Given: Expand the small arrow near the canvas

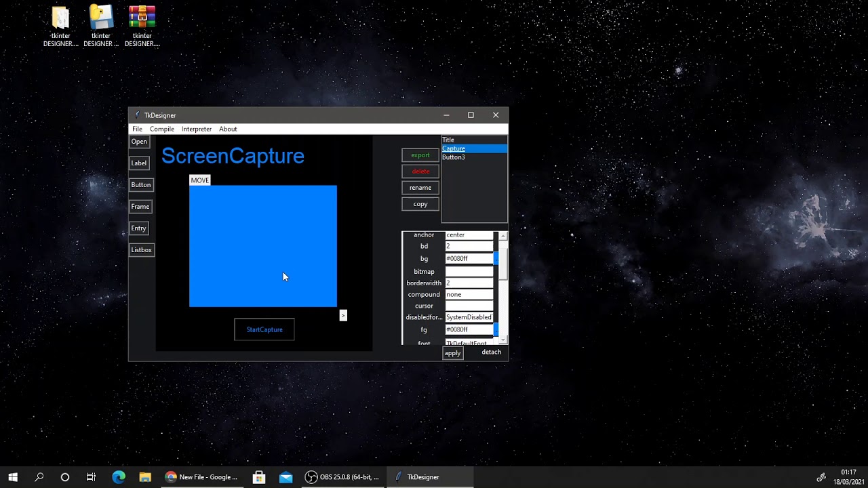Looking at the screenshot, I should point(342,315).
